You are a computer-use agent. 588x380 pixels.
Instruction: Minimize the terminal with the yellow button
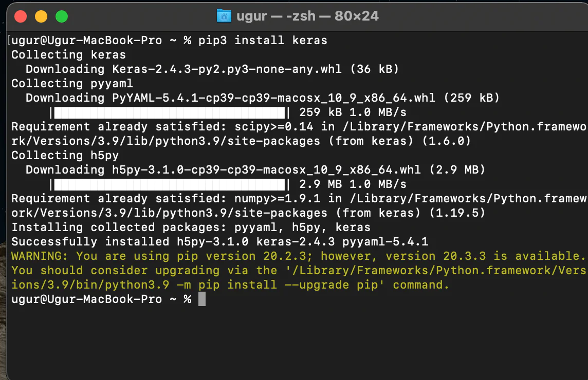click(x=41, y=16)
